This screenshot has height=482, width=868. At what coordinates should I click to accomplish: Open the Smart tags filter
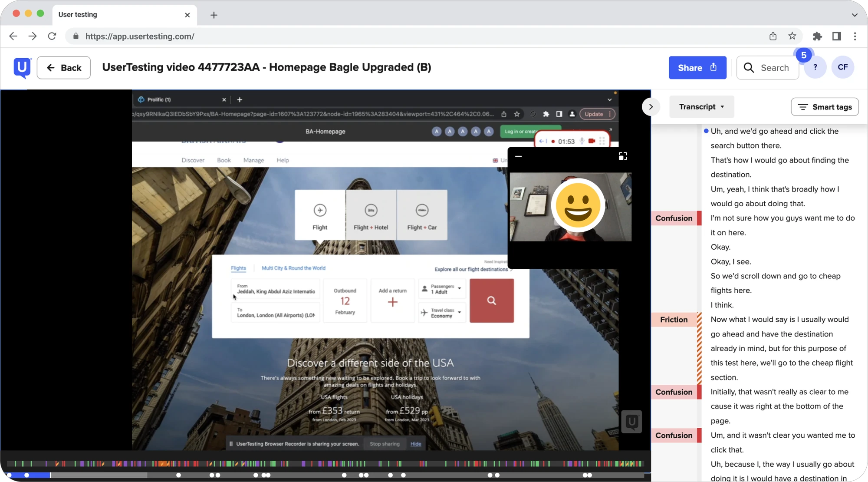pos(825,107)
